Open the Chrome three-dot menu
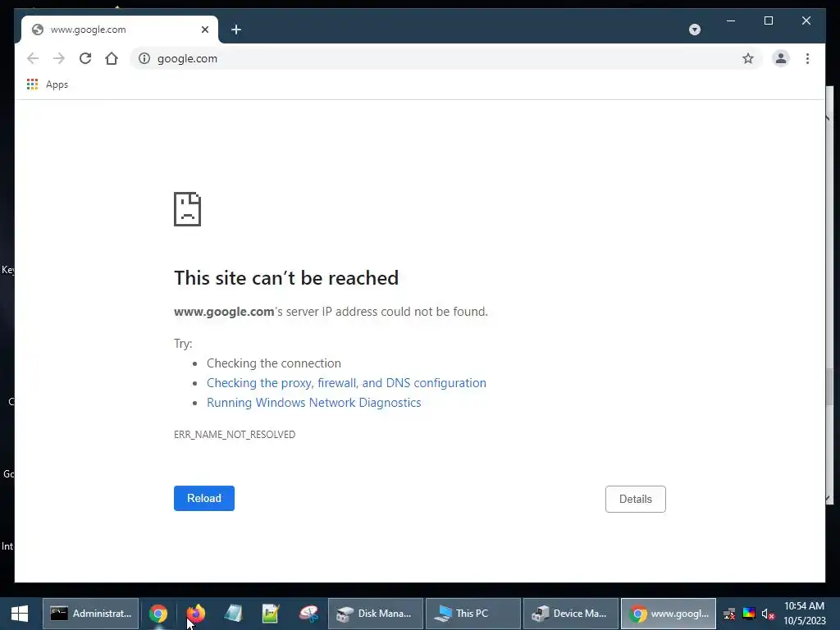Viewport: 840px width, 630px height. coord(807,58)
